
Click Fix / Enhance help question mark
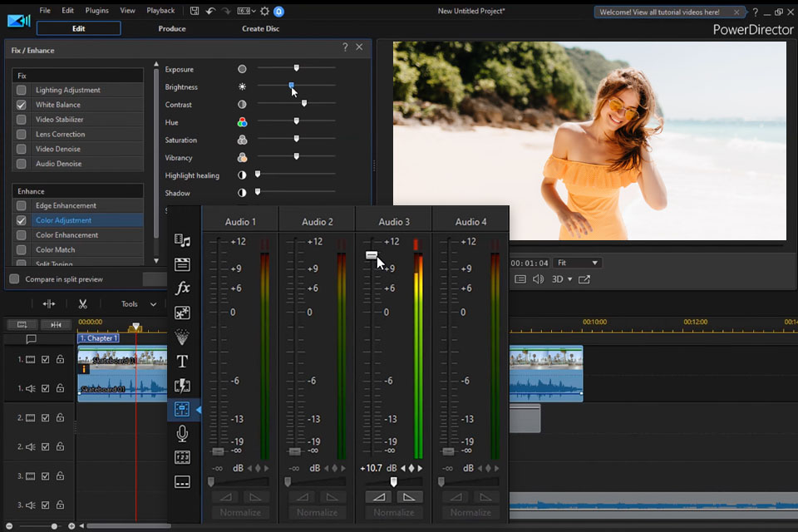coord(345,47)
